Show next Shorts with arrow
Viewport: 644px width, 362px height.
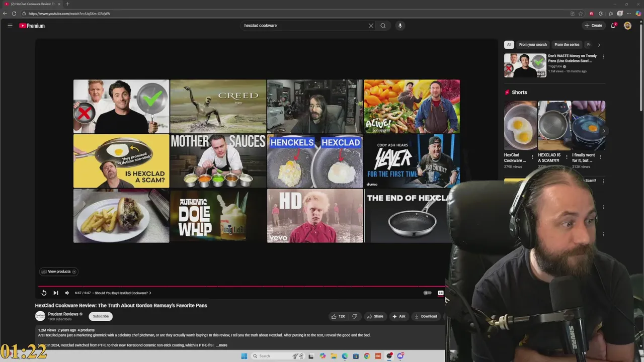click(x=604, y=131)
